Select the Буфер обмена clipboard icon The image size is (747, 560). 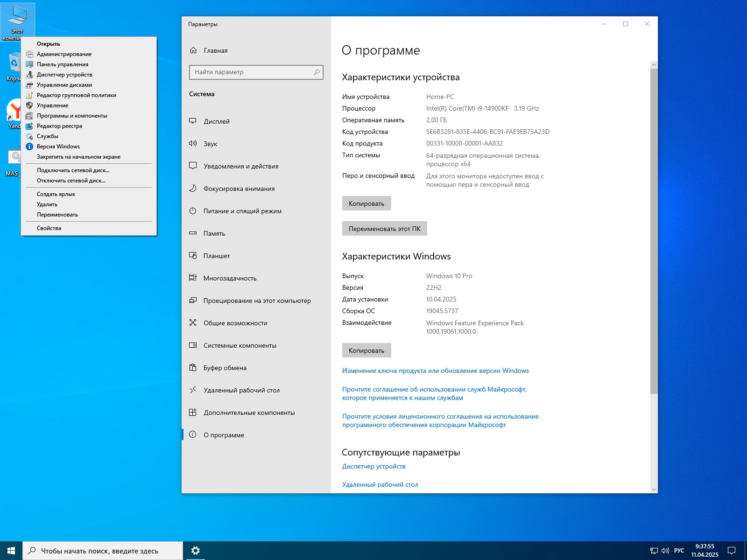193,367
